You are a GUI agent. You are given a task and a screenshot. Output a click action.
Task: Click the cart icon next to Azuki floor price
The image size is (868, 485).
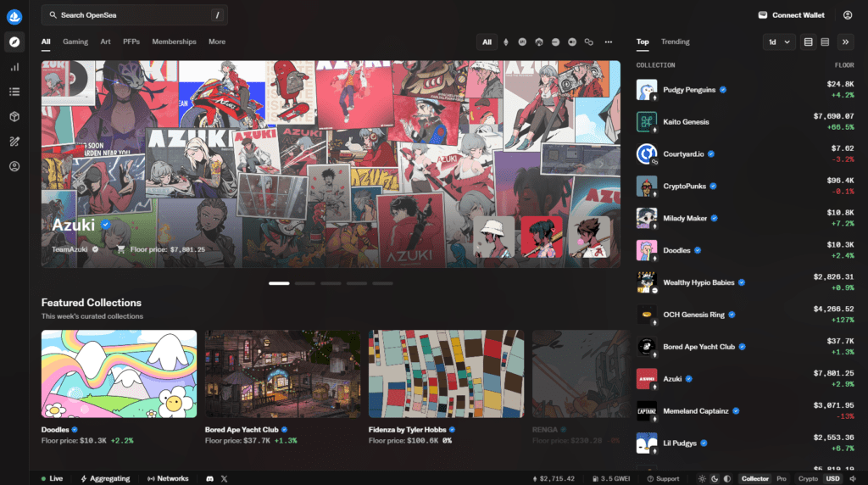point(120,249)
